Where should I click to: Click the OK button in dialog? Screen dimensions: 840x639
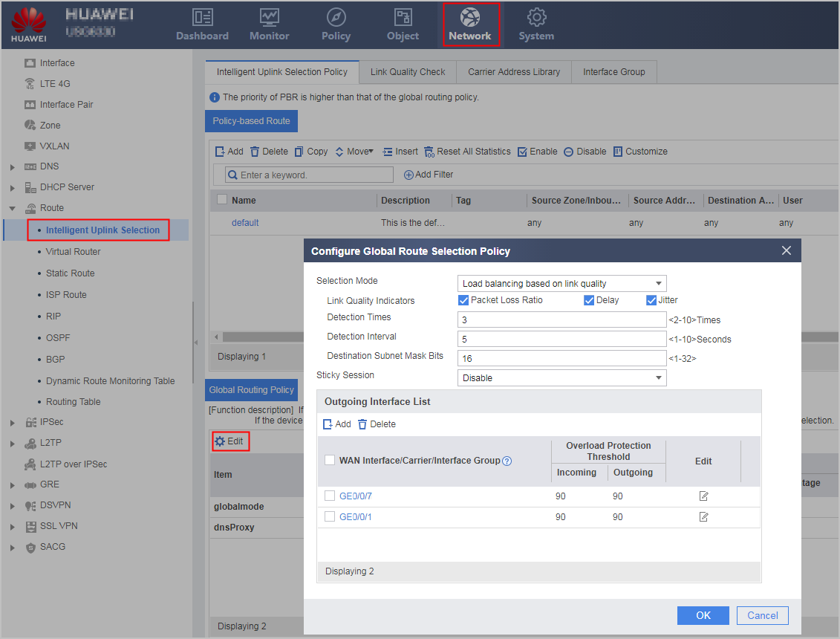pos(703,615)
